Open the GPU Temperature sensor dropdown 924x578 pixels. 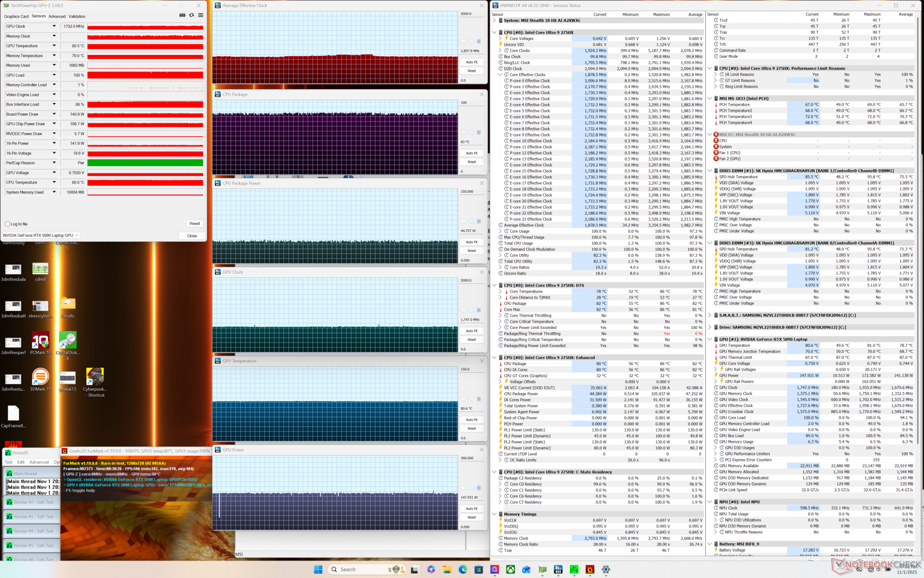pos(54,46)
